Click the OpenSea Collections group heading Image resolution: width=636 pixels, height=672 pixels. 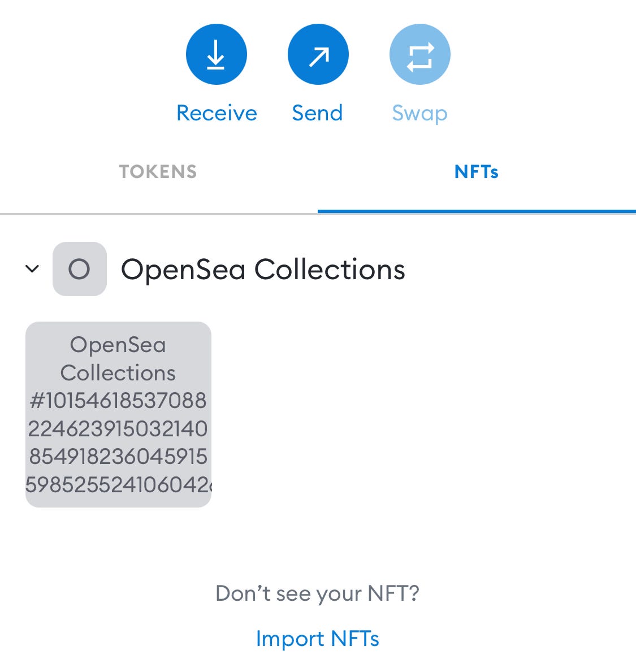[x=263, y=270]
